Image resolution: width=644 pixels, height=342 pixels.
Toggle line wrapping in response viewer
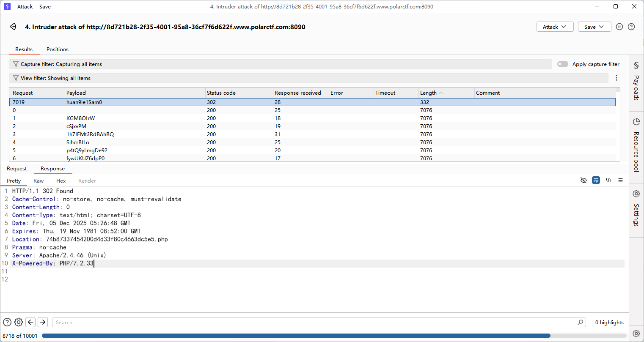tap(596, 181)
